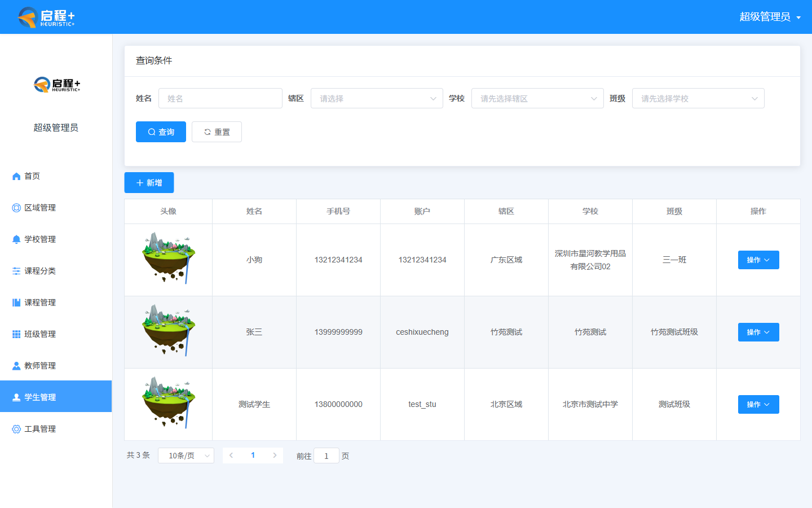The width and height of the screenshot is (812, 508).
Task: Click the person icon beside 教师管理
Action: click(x=16, y=366)
